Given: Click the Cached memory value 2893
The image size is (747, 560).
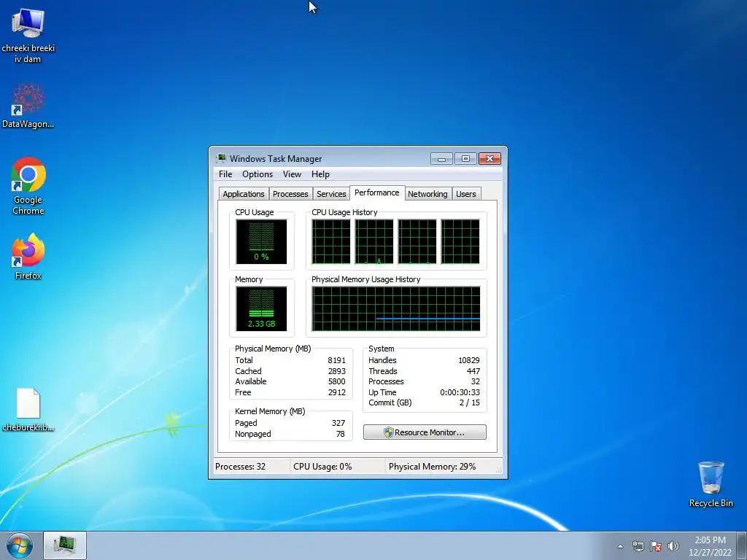Looking at the screenshot, I should tap(336, 371).
